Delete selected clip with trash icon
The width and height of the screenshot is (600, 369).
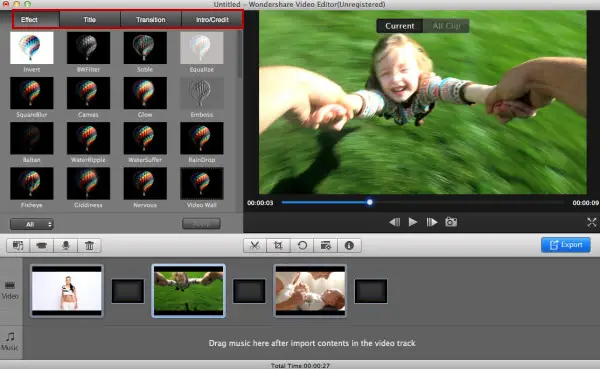coord(89,245)
